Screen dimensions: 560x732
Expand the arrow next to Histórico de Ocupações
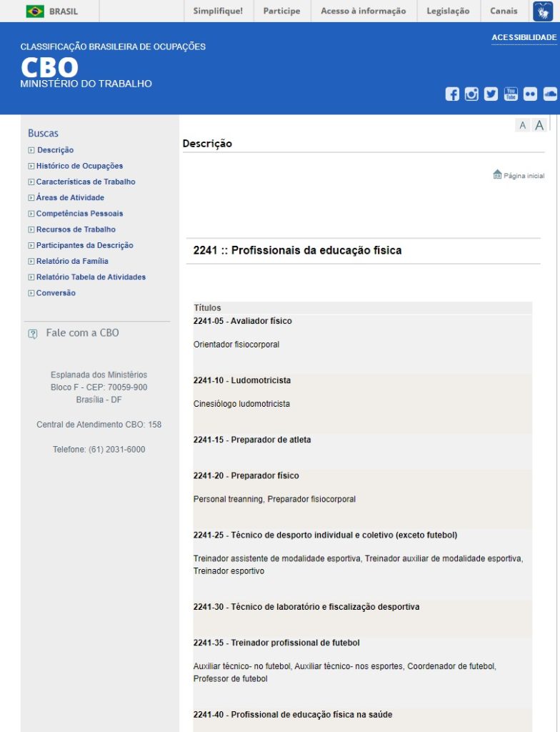[31, 166]
